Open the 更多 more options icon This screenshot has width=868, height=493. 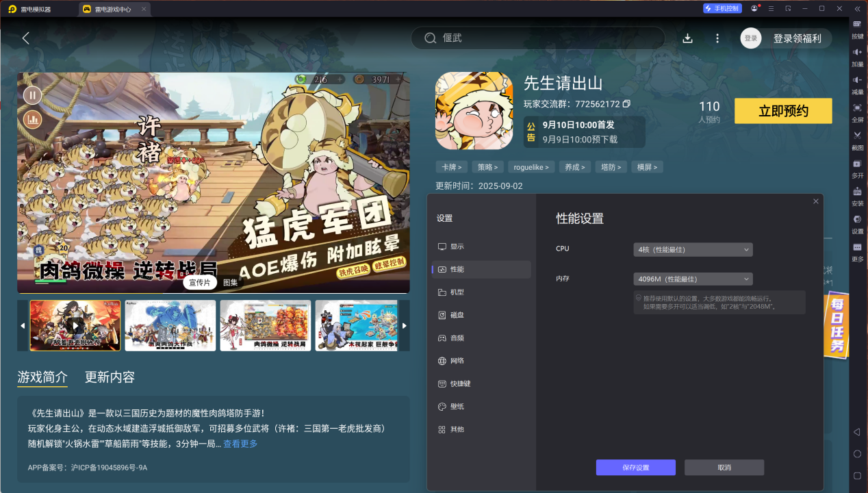(857, 247)
